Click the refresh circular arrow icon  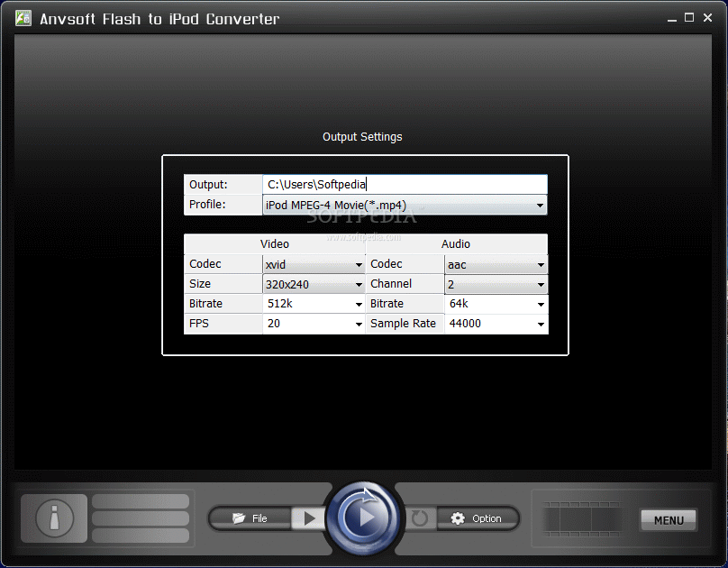tap(420, 518)
